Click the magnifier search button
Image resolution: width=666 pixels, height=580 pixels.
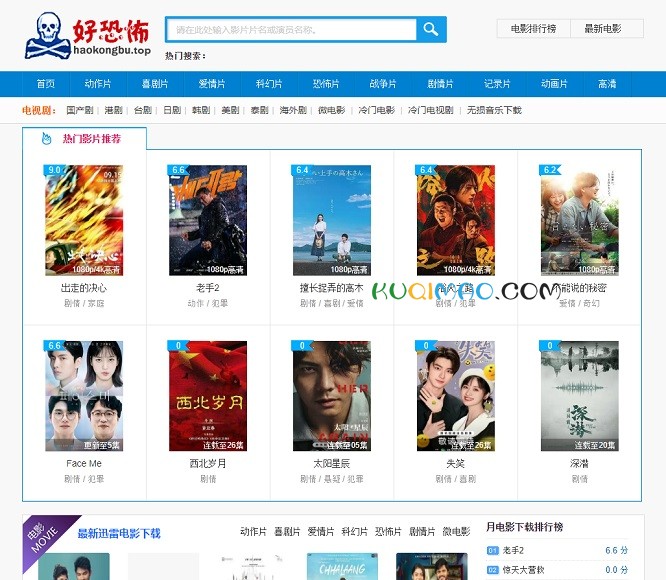[x=431, y=29]
